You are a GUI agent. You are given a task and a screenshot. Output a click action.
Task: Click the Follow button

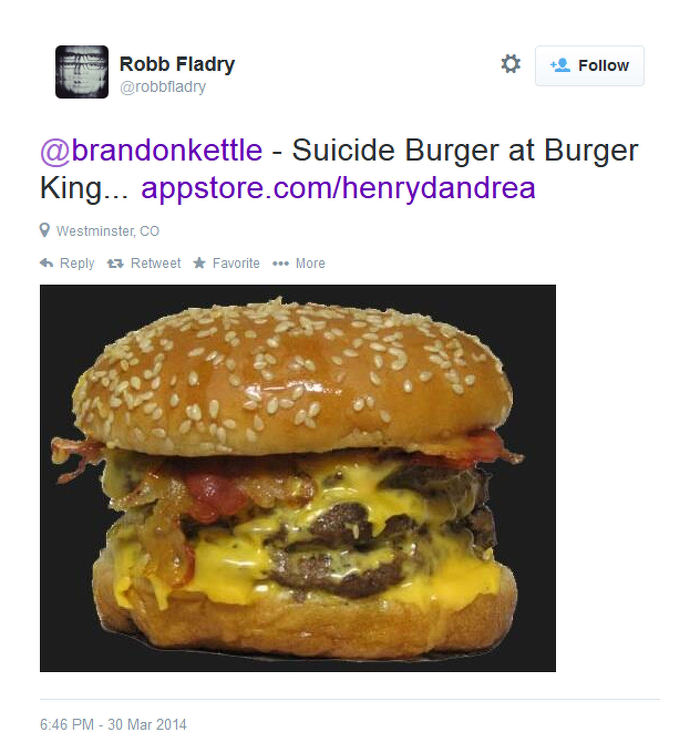[590, 66]
